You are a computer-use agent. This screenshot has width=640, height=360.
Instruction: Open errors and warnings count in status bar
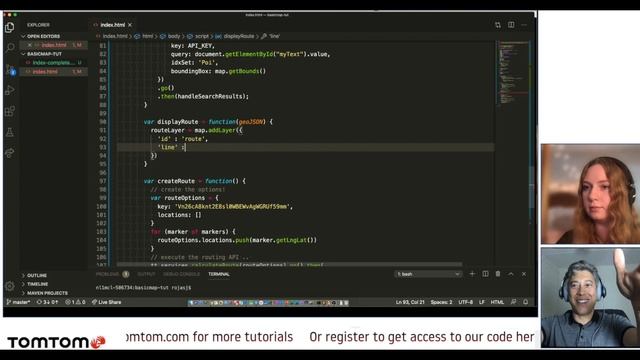(x=76, y=302)
